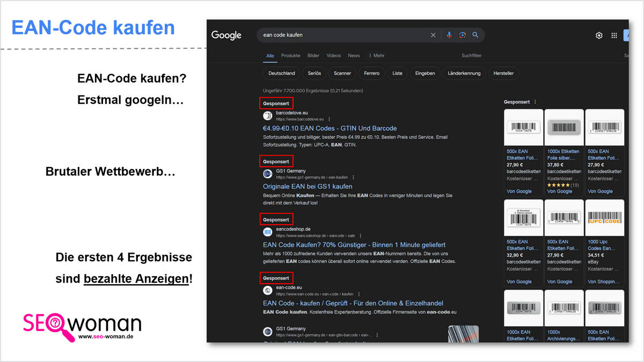Click the 'EAN-Code kaufen' slide title
The width and height of the screenshot is (644, 362).
(93, 27)
